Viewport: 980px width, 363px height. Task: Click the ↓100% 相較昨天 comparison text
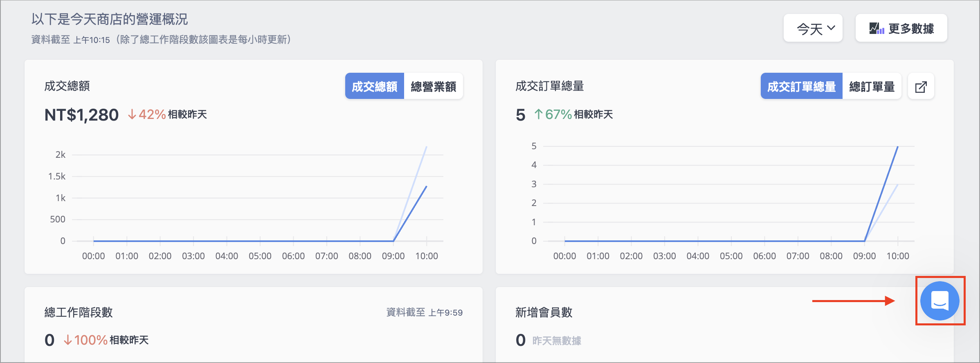point(106,340)
